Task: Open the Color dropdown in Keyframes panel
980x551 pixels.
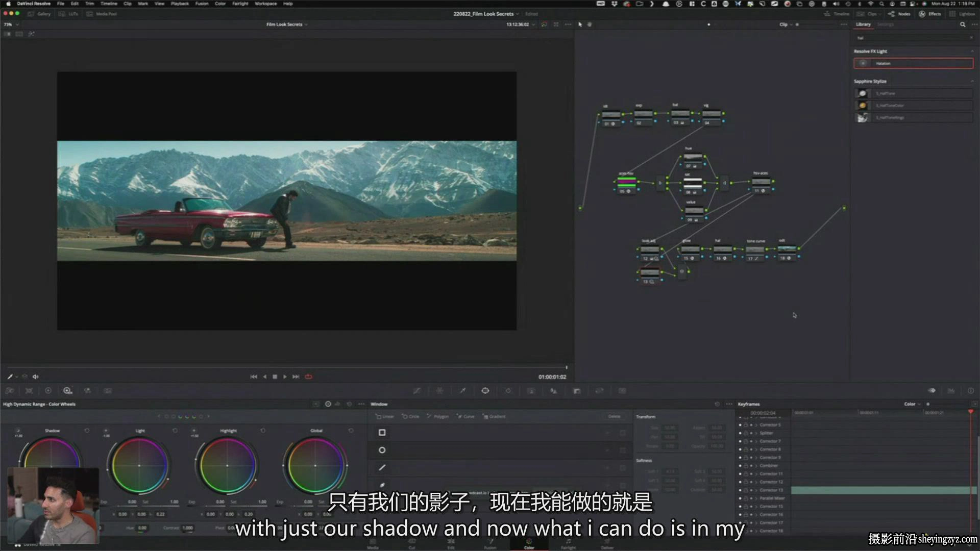Action: tap(913, 404)
